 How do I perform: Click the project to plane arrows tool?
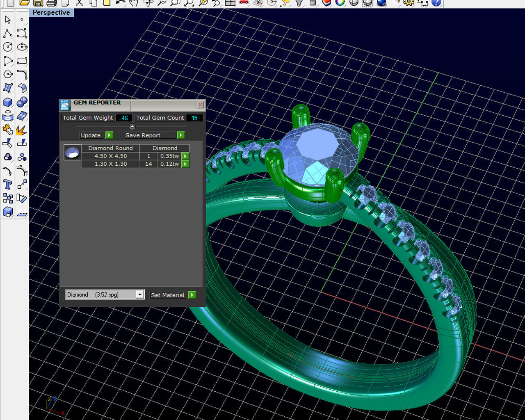22,212
